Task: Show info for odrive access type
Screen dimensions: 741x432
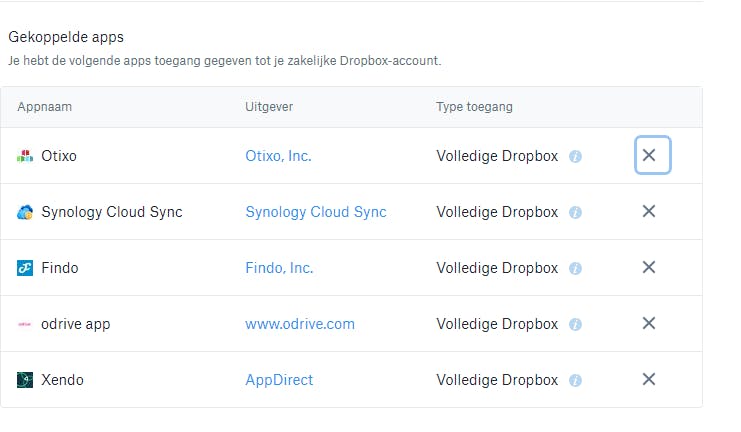Action: 575,325
